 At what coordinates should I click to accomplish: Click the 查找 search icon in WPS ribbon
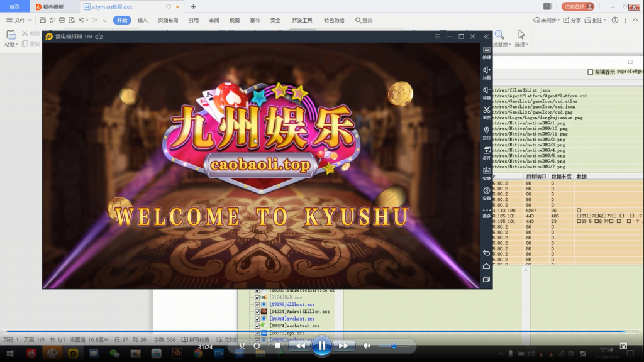[364, 19]
